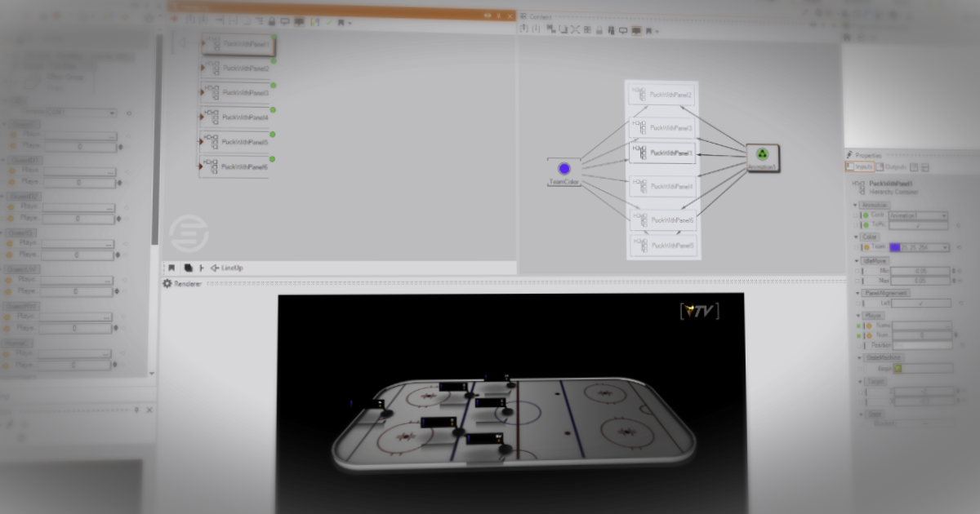
Task: Click the bookmark flag icon above LinkUp
Action: click(172, 268)
